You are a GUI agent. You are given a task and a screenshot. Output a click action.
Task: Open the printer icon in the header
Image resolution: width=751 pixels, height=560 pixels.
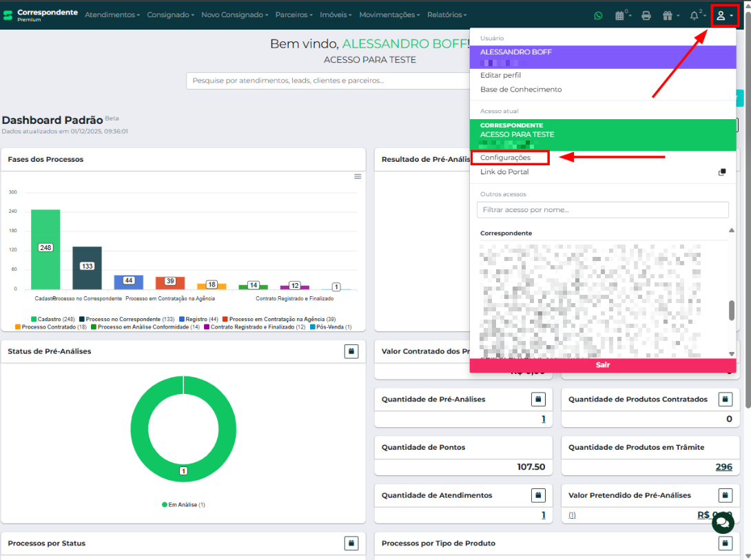[646, 15]
